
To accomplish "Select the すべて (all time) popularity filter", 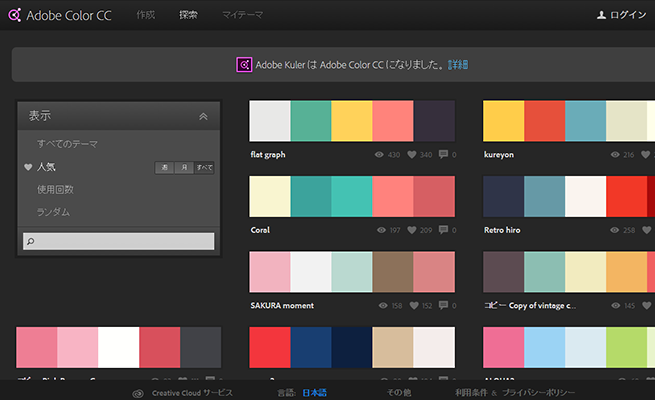I will pyautogui.click(x=204, y=168).
